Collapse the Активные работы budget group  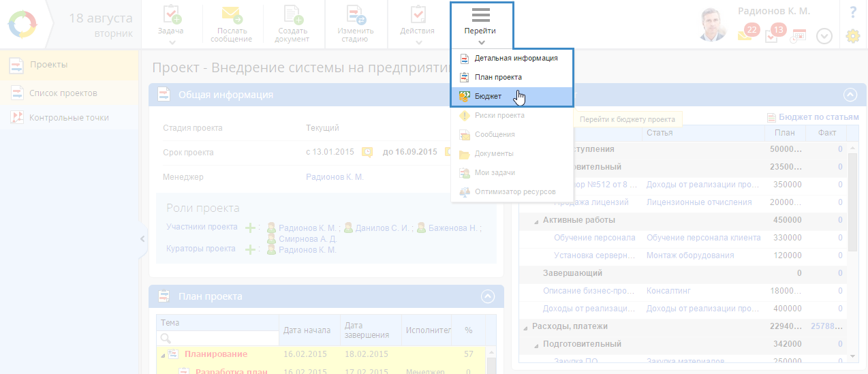536,220
